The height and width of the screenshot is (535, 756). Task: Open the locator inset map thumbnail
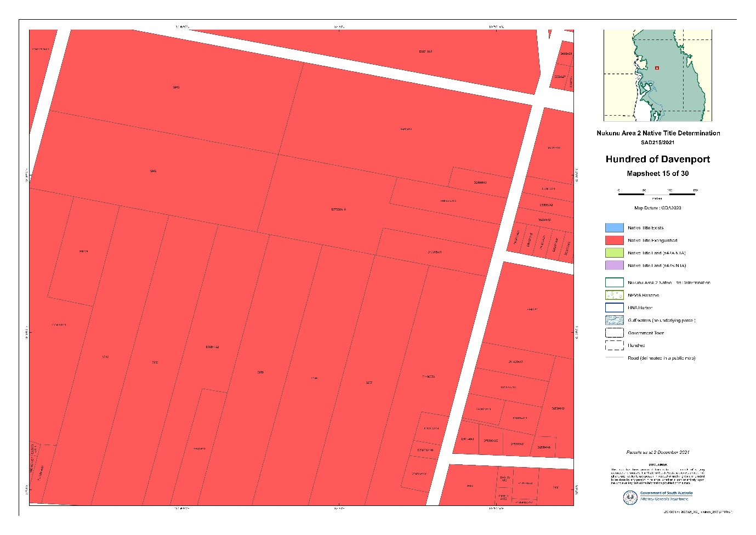tap(657, 76)
